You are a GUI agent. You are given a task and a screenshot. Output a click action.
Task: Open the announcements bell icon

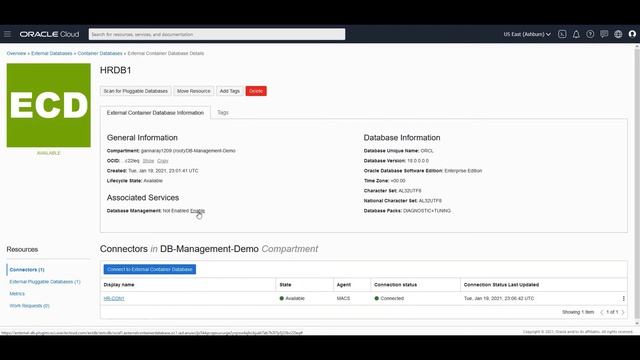click(x=576, y=34)
